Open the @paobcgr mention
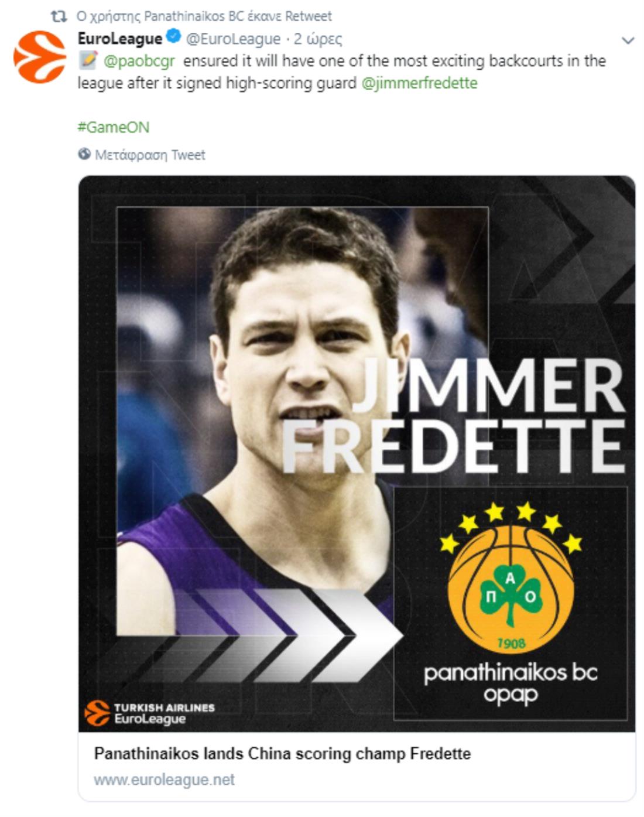This screenshot has height=817, width=644. pos(139,61)
